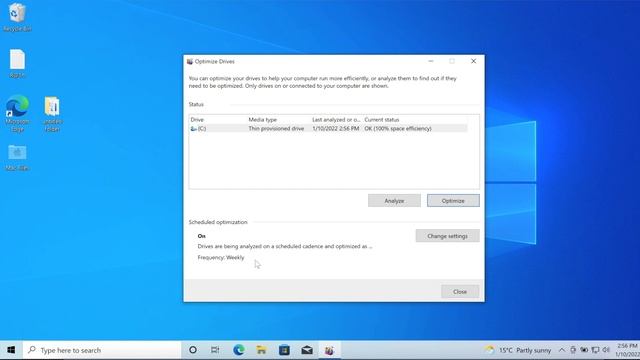
Task: Click the '1/10/2022 2:56 PM' cell
Action: pyautogui.click(x=336, y=129)
